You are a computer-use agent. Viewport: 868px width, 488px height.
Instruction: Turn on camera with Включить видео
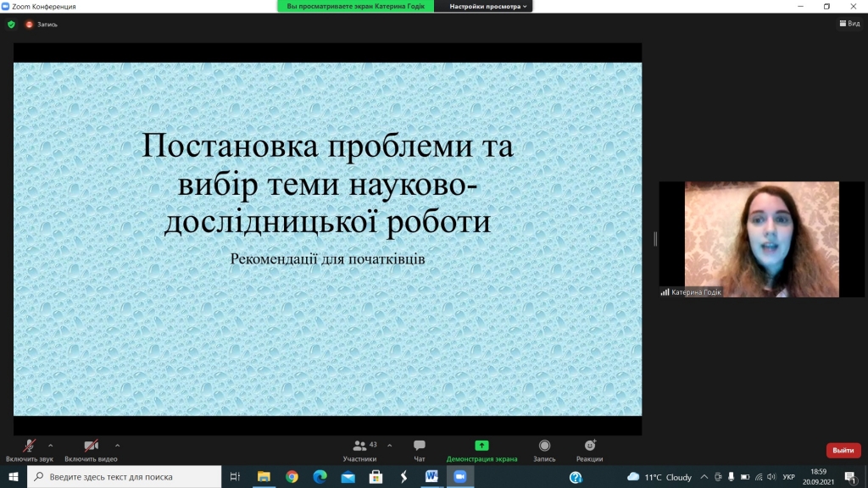click(x=91, y=446)
